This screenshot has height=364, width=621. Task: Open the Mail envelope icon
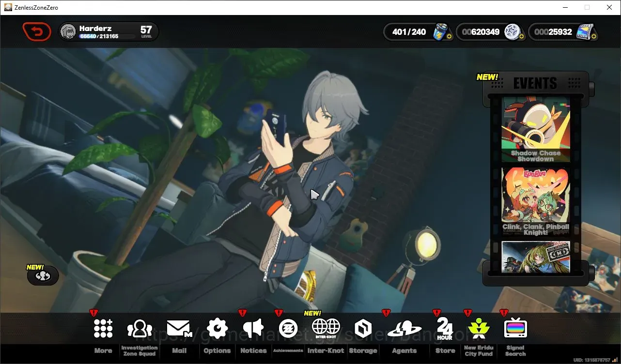pyautogui.click(x=179, y=329)
